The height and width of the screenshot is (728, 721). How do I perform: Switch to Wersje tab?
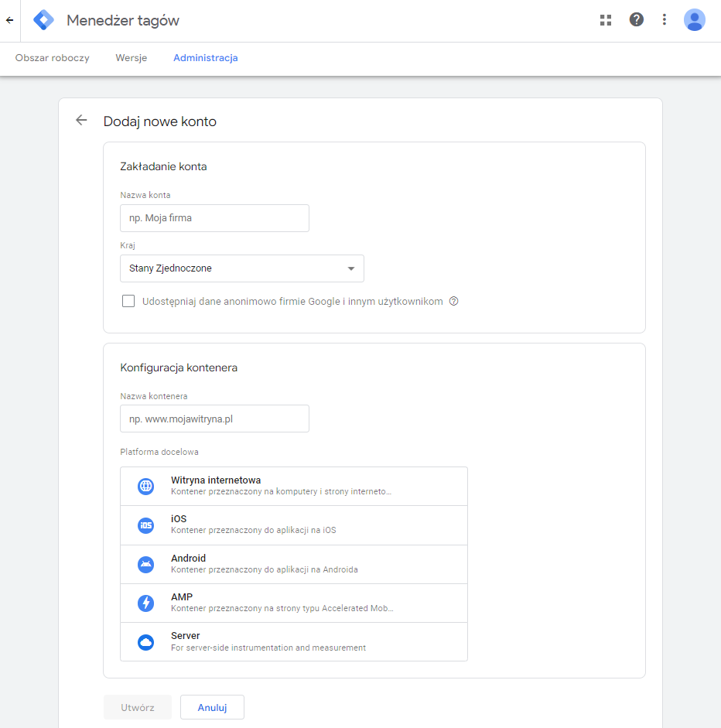(132, 58)
